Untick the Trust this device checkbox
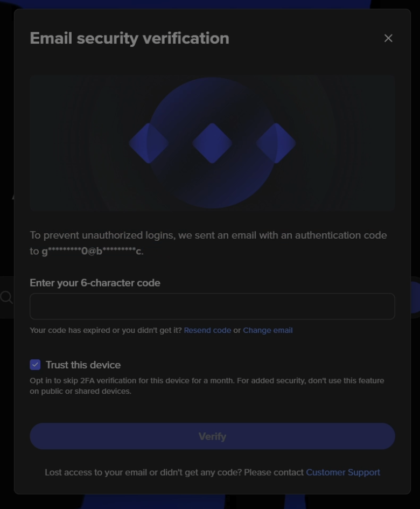Viewport: 420px width, 509px height. [x=35, y=365]
